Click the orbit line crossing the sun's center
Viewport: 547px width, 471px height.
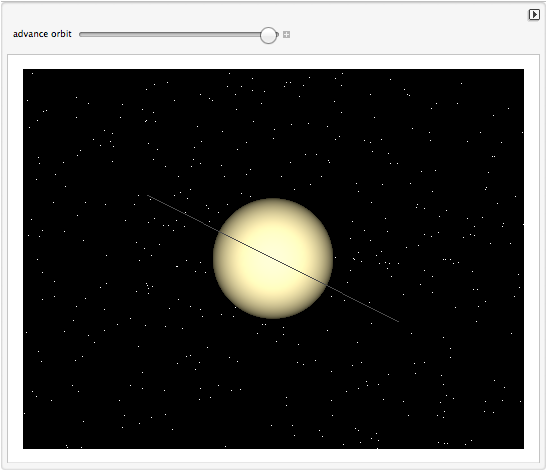click(x=273, y=259)
